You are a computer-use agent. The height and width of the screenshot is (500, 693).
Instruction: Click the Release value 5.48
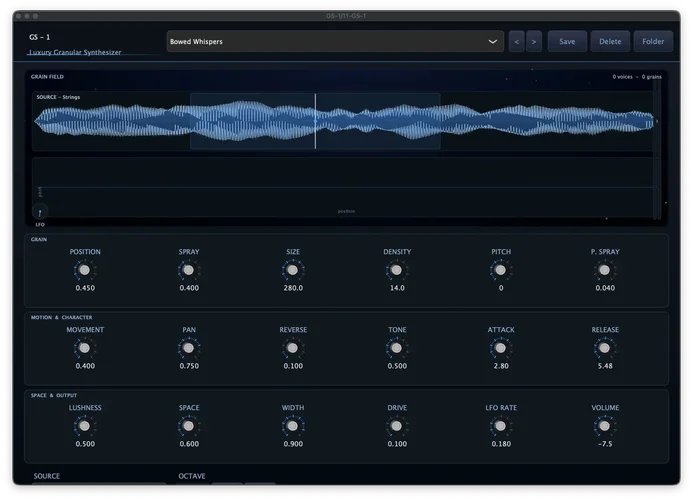[605, 366]
